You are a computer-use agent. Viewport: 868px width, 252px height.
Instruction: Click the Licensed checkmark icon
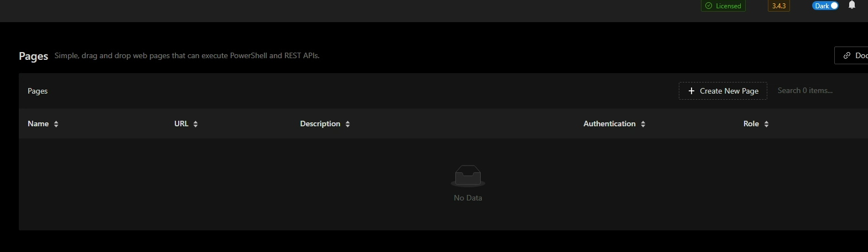(709, 6)
